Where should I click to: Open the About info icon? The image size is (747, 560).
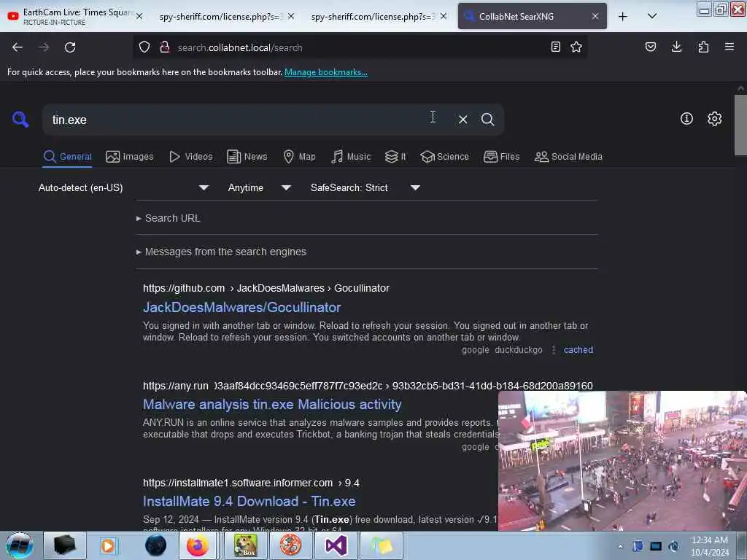686,119
